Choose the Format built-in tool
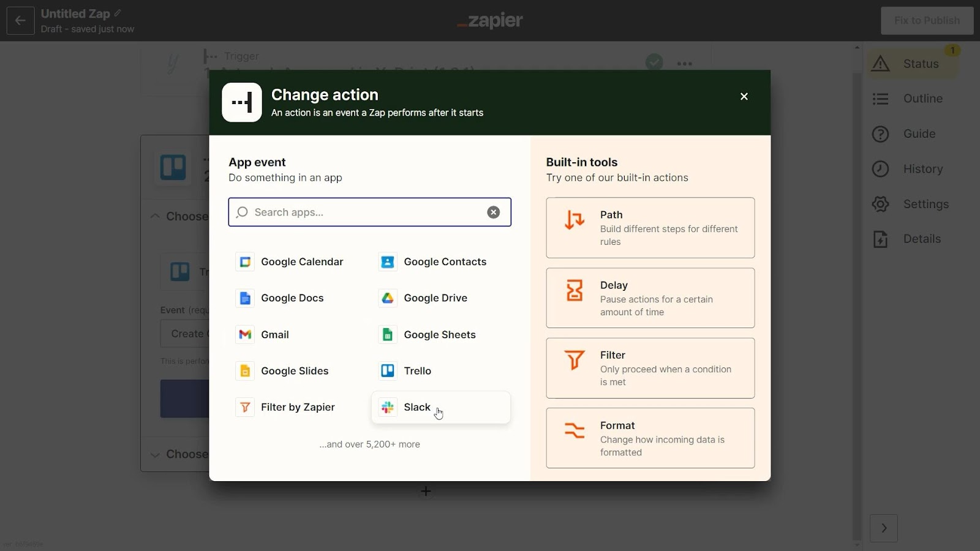 pos(650,438)
